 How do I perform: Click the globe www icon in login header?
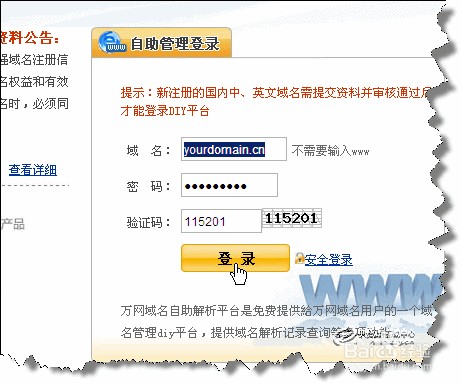click(112, 42)
